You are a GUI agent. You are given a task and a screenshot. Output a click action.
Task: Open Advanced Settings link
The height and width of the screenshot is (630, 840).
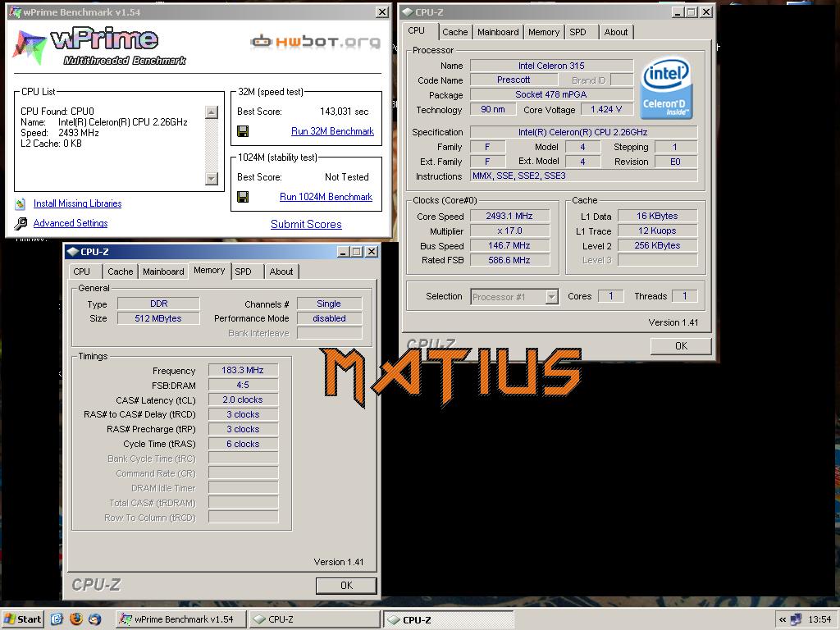(x=71, y=223)
